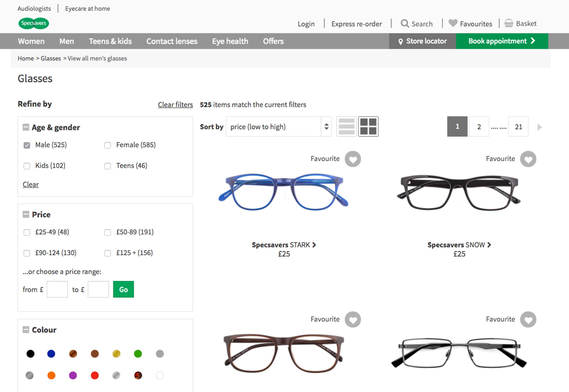
Task: Click the green Go button
Action: click(124, 289)
